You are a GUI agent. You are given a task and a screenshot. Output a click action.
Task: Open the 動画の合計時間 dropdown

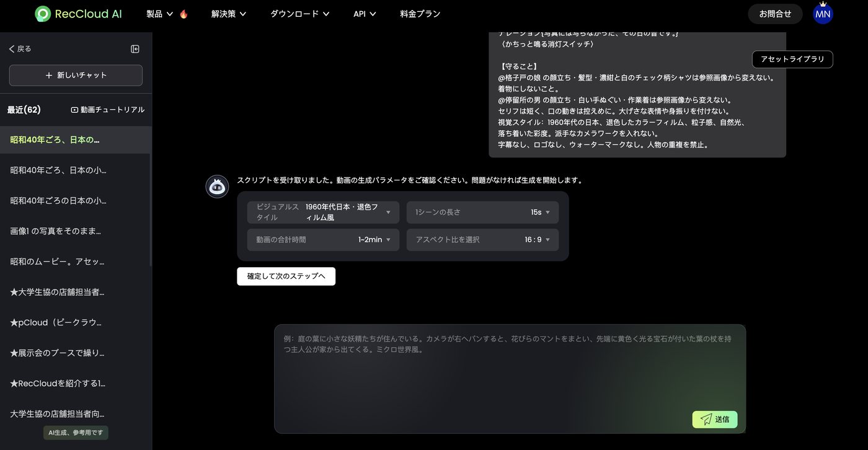coord(324,240)
